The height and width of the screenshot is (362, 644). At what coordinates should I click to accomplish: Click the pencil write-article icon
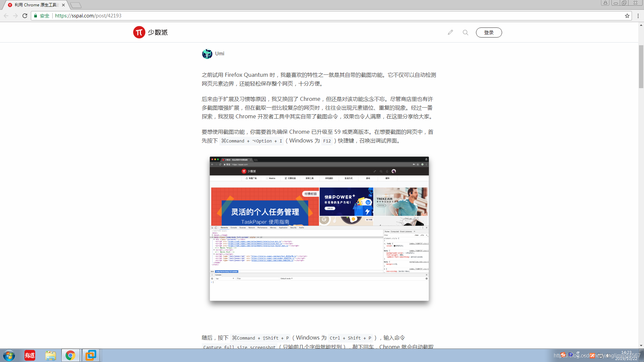coord(450,33)
